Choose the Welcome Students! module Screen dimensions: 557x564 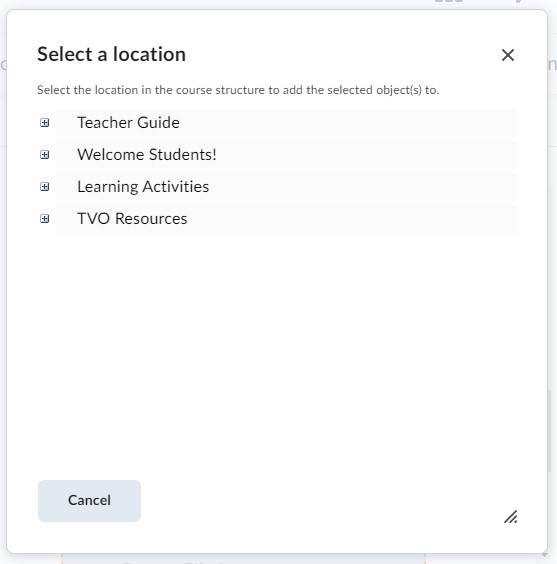pyautogui.click(x=147, y=155)
